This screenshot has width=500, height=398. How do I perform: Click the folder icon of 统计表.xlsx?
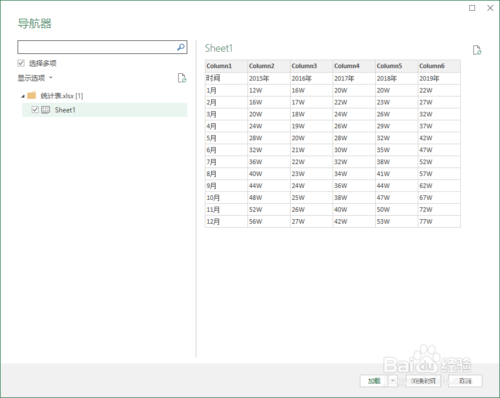click(x=32, y=96)
